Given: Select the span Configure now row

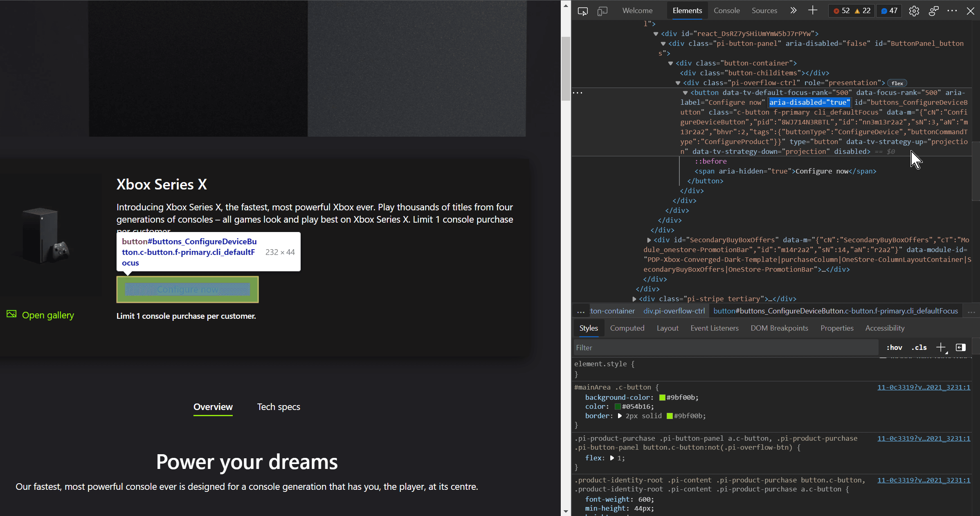Looking at the screenshot, I should click(x=785, y=171).
